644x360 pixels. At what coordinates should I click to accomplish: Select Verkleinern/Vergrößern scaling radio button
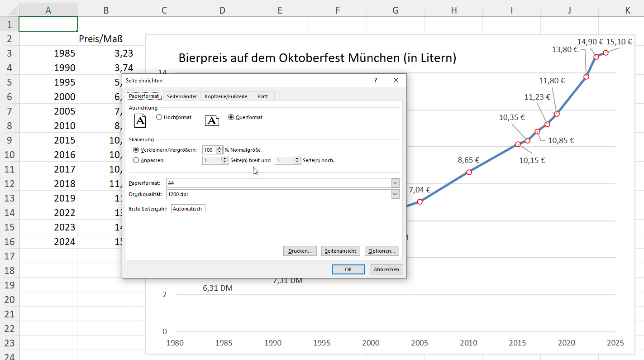click(136, 150)
